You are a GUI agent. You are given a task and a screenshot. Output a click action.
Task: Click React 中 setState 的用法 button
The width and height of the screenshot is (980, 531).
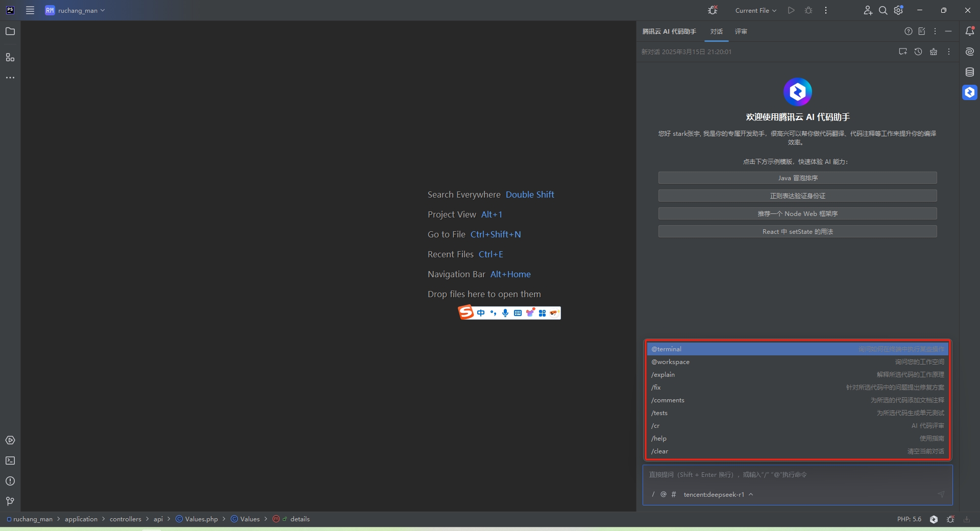click(797, 231)
